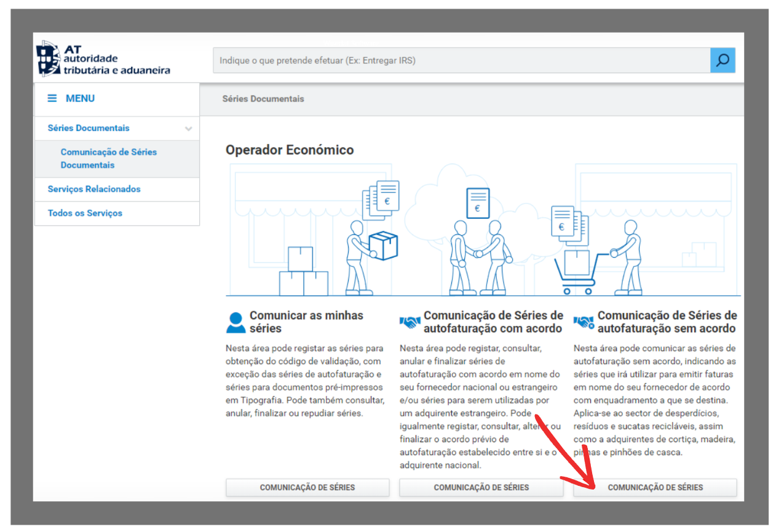
Task: Click the search field 'Indique o que pretende efetuar'
Action: coord(461,60)
